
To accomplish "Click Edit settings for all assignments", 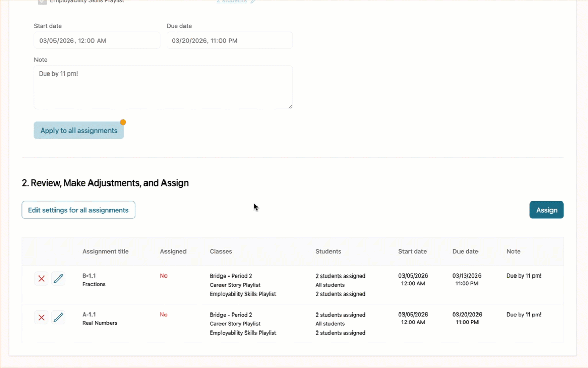I will click(78, 210).
